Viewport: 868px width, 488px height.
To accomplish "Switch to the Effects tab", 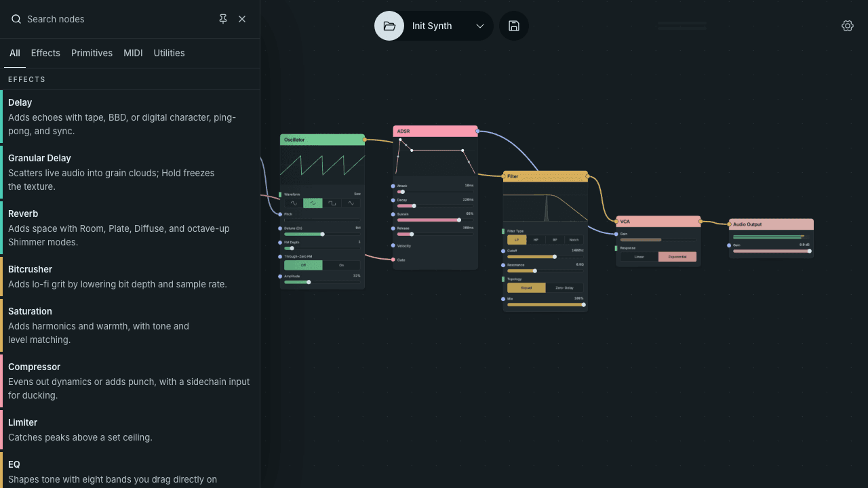I will tap(45, 53).
